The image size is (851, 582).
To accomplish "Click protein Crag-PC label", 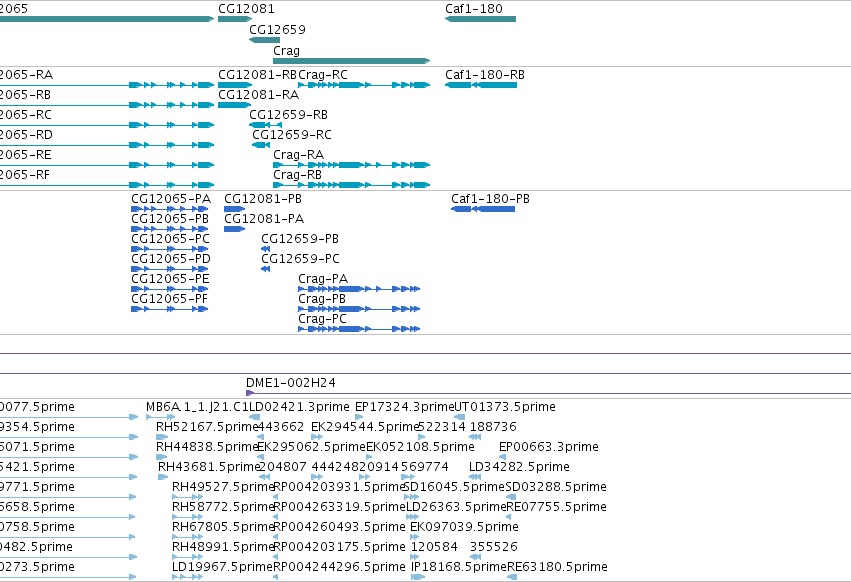I will [x=322, y=319].
